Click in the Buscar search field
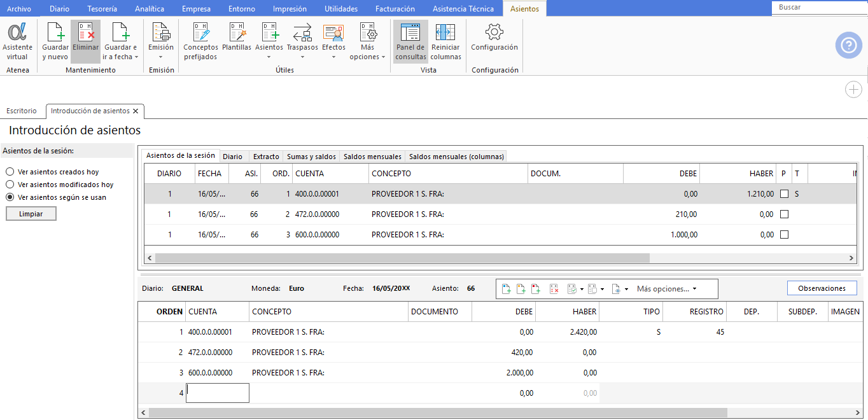Image resolution: width=868 pixels, height=420 pixels. 820,8
